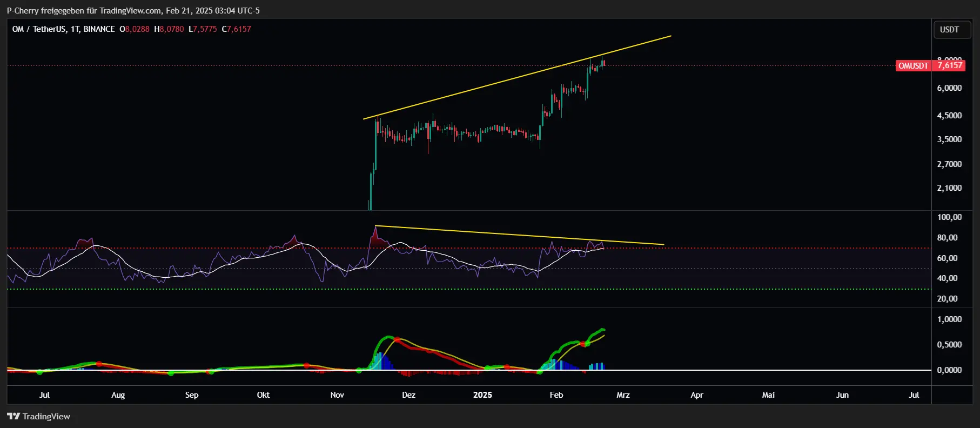Click the 100,00 RSI axis label
The image size is (980, 428).
point(949,217)
